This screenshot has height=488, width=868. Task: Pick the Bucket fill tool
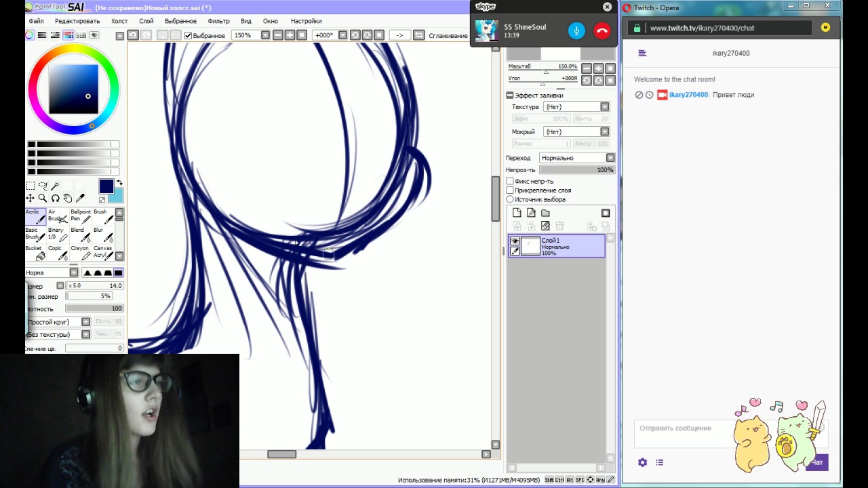(x=35, y=253)
